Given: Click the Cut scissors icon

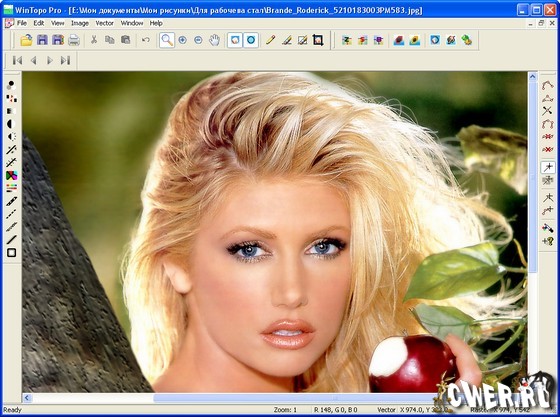Looking at the screenshot, I should click(x=94, y=40).
